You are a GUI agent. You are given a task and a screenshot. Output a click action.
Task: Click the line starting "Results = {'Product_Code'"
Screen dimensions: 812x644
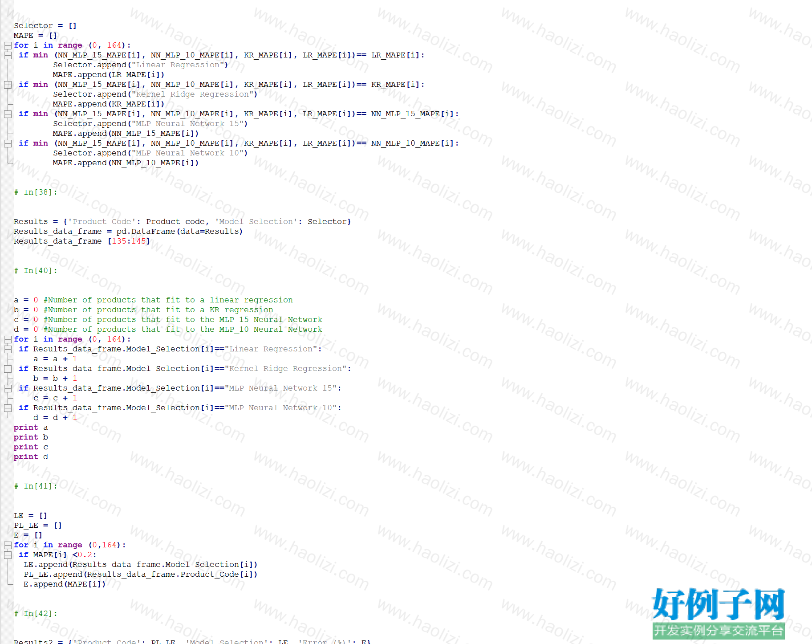(182, 222)
